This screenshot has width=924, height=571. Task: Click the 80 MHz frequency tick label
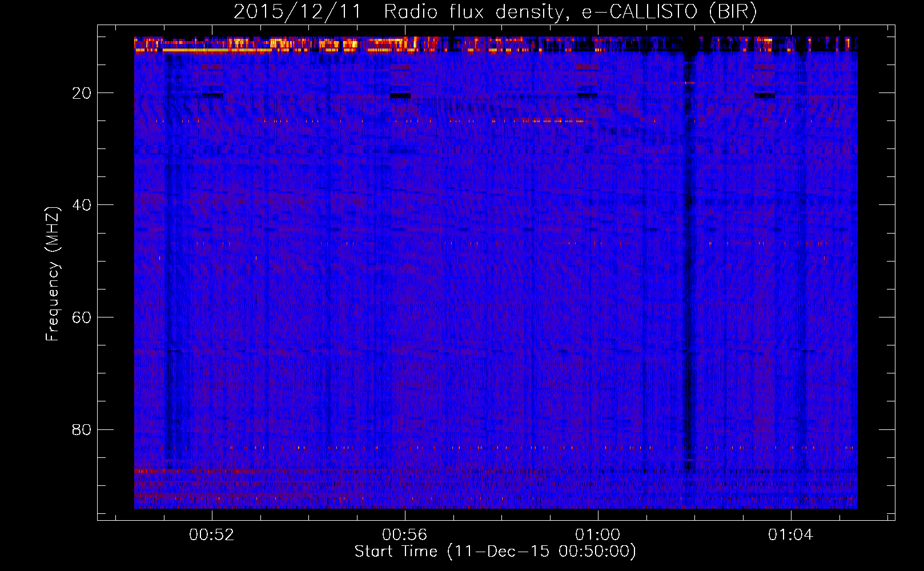82,429
